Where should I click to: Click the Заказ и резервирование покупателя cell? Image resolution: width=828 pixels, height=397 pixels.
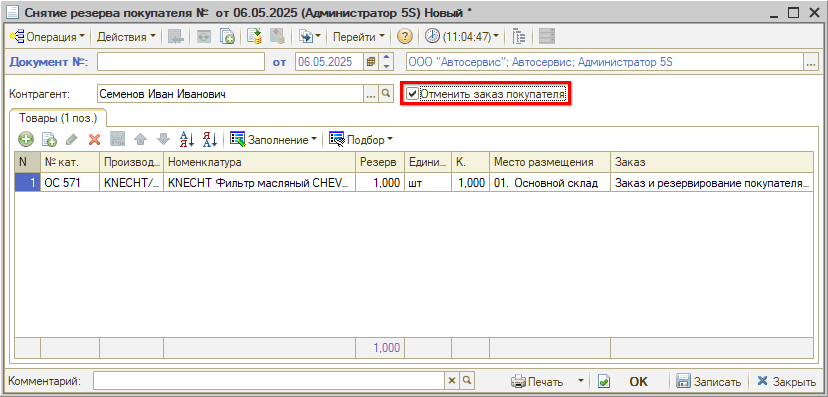711,183
